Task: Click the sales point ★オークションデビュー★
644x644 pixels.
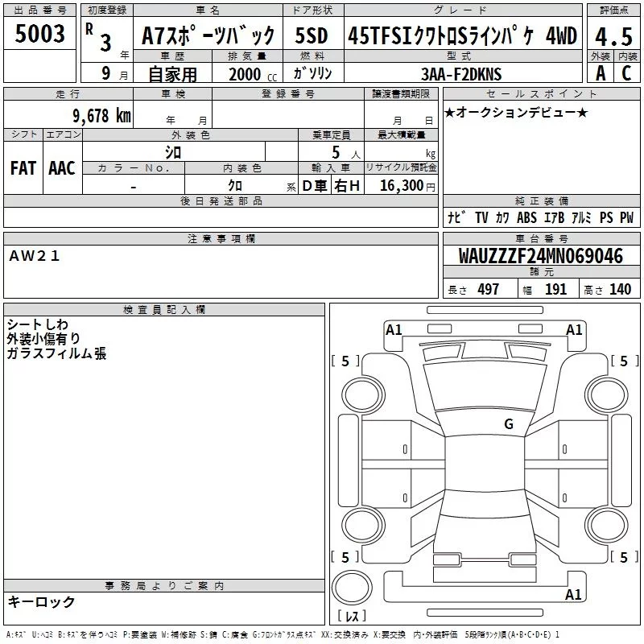Action: click(516, 112)
